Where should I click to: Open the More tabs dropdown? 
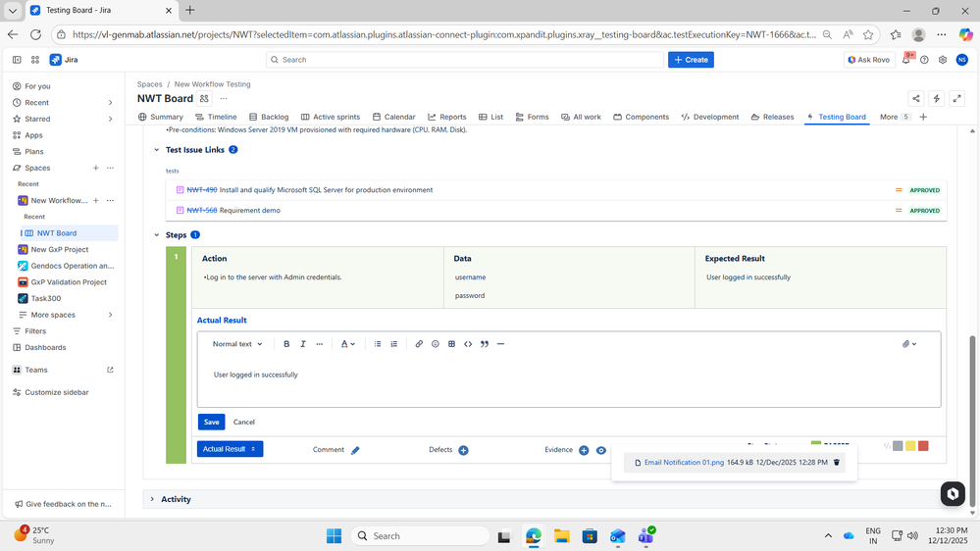pos(895,117)
